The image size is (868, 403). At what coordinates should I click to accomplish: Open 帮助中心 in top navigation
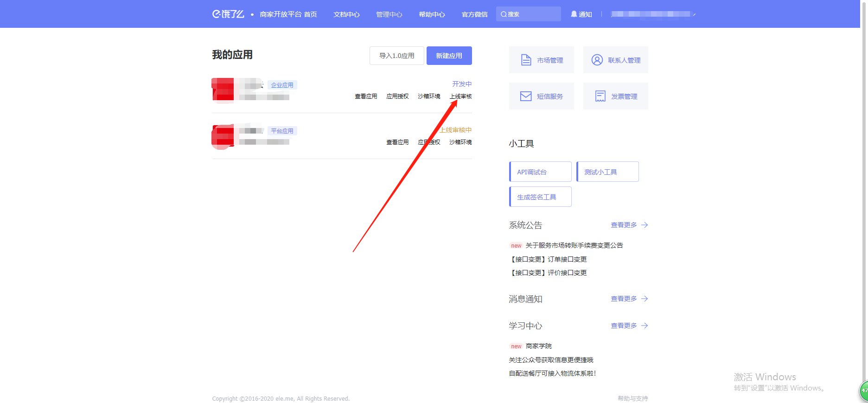(432, 14)
